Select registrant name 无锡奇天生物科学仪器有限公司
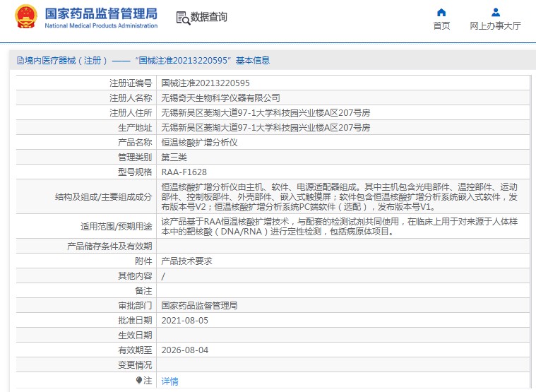Screen dimensions: 536x392 click(x=220, y=98)
